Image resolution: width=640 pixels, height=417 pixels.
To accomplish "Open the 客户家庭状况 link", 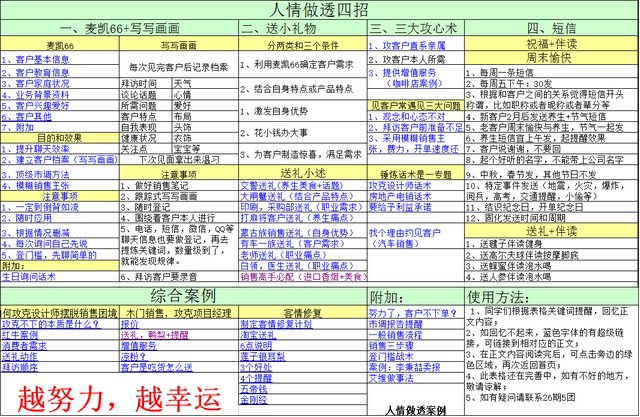I will [35, 83].
